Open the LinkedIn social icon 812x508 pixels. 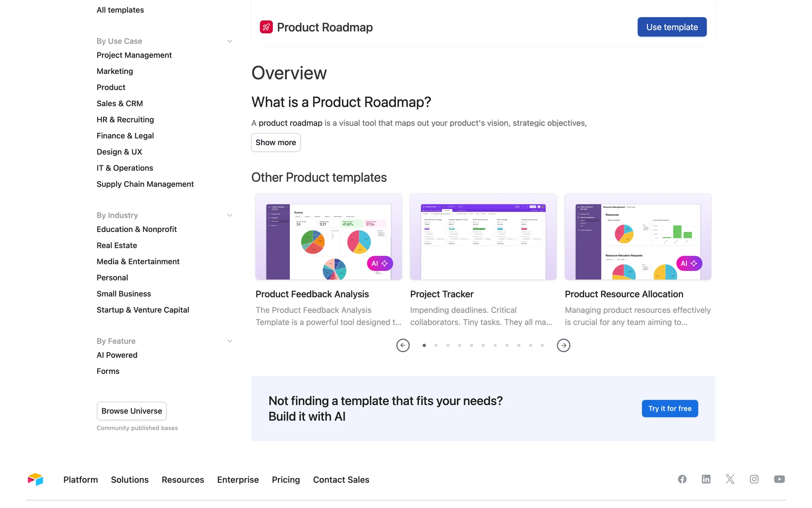[x=706, y=479]
